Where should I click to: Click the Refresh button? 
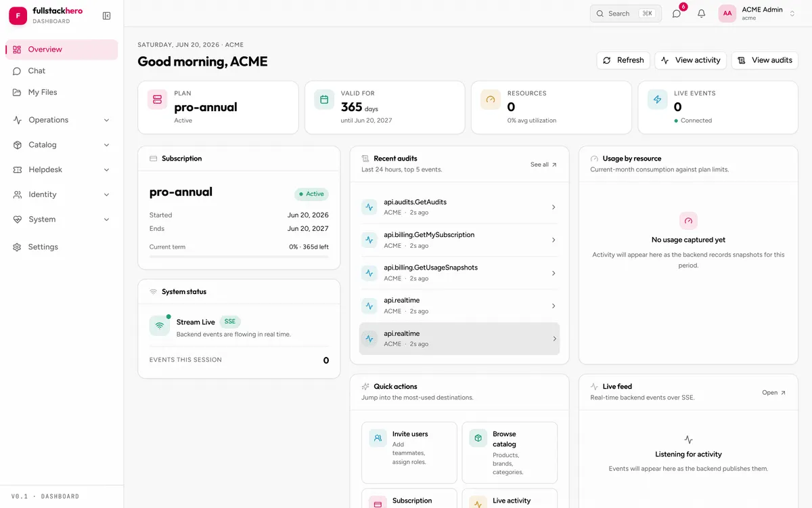(x=623, y=60)
